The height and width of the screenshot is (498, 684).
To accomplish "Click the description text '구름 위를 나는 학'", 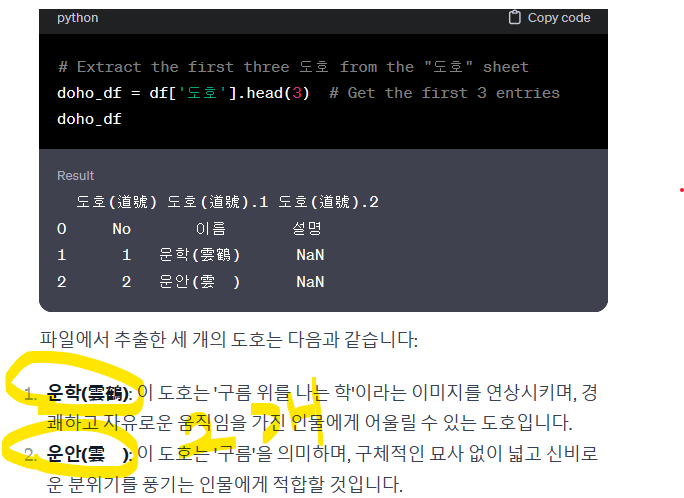I will [x=283, y=392].
